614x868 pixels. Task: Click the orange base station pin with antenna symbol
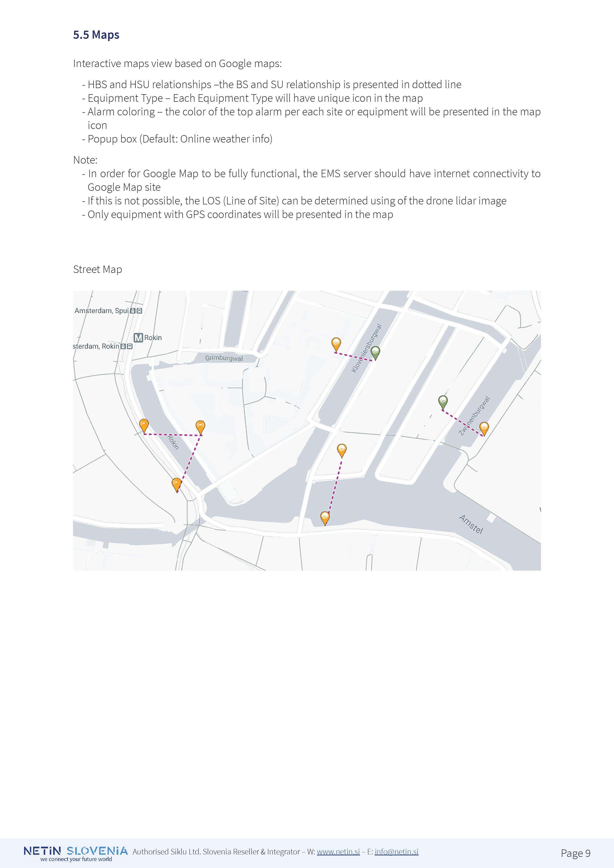click(x=200, y=426)
